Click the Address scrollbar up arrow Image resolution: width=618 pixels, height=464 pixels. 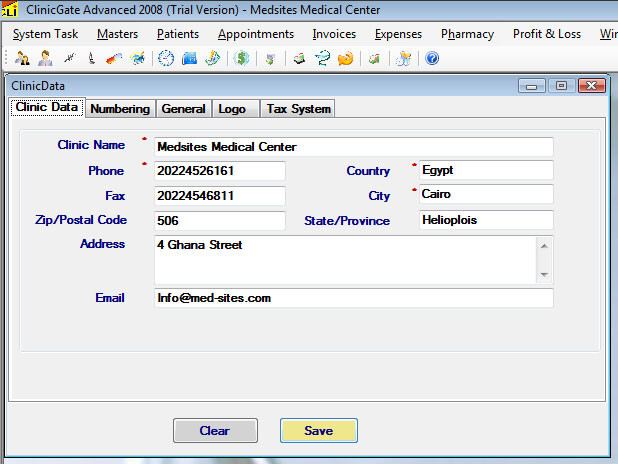click(x=544, y=246)
